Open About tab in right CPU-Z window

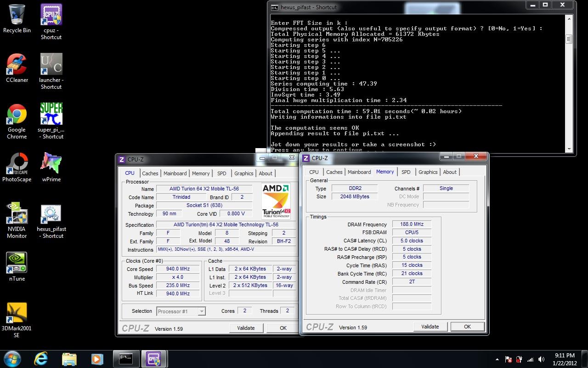(x=450, y=172)
